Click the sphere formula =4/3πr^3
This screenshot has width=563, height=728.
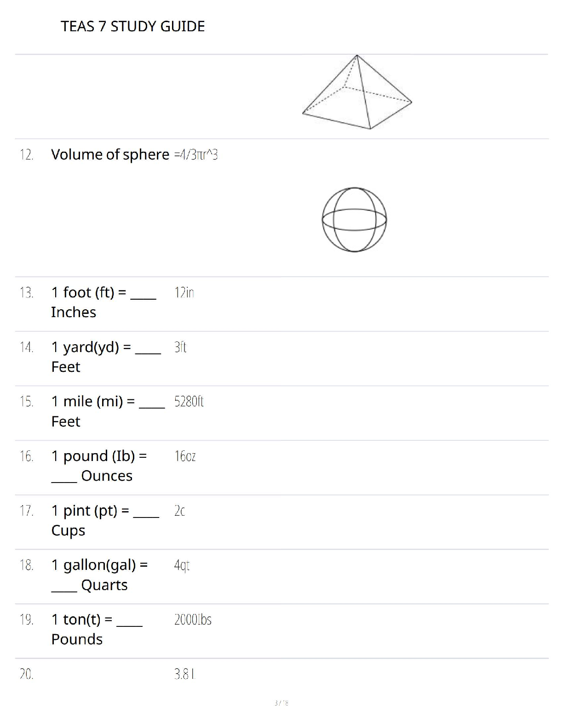pos(196,155)
